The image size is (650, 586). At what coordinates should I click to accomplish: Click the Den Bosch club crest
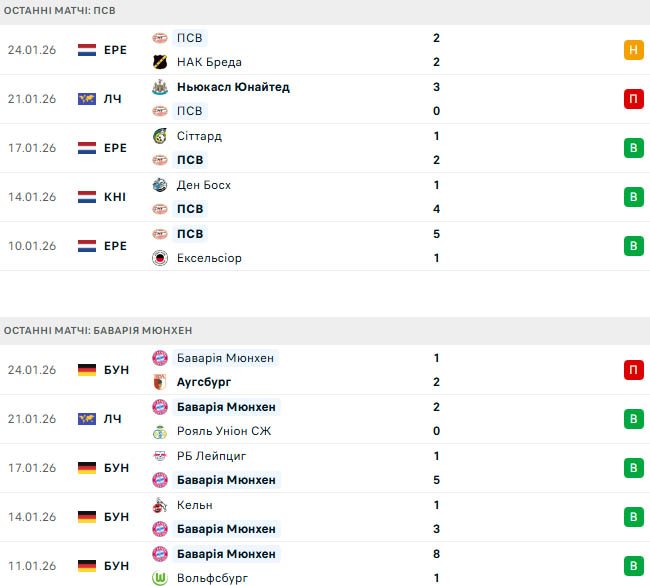pyautogui.click(x=160, y=185)
